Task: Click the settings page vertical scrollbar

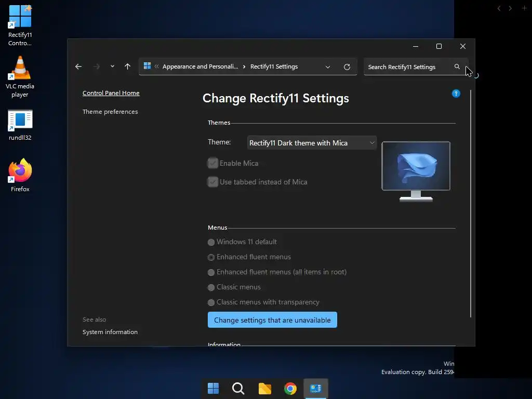Action: point(471,204)
